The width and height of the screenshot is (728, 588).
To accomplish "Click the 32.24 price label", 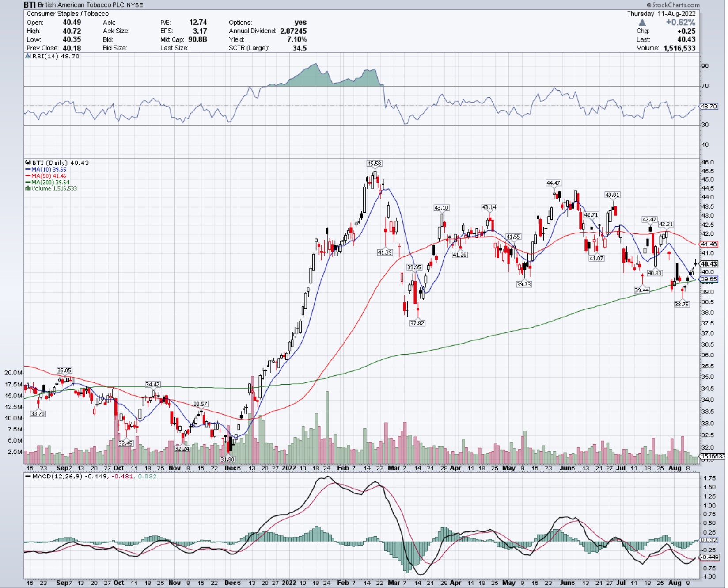I will (182, 448).
